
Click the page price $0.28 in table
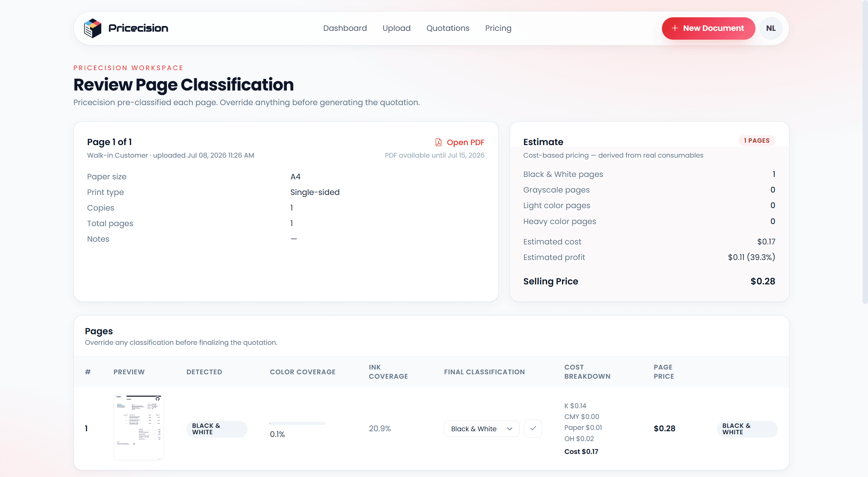[664, 429]
